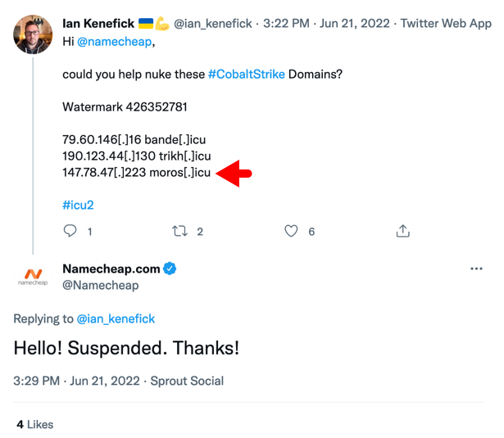Click Namecheap's blue verified badge
This screenshot has height=438, width=504.
pyautogui.click(x=170, y=269)
